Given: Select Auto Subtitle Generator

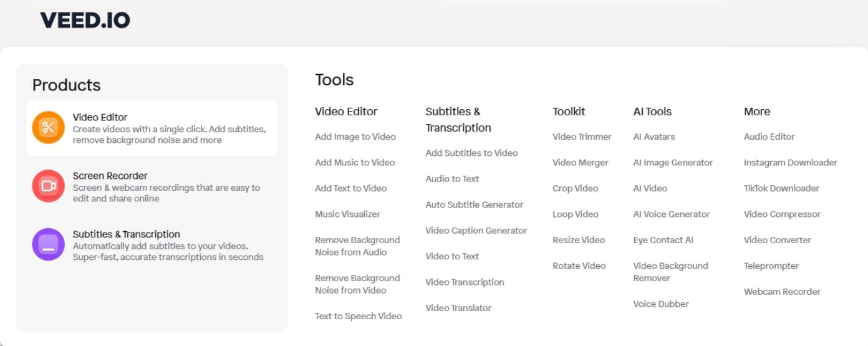Looking at the screenshot, I should (475, 204).
